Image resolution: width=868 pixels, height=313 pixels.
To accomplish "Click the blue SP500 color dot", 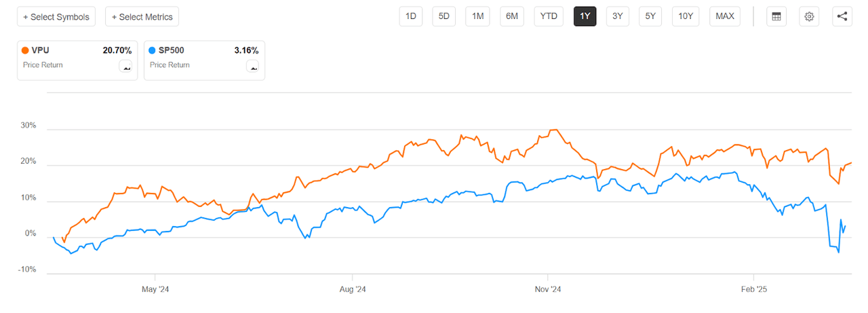I will [x=153, y=50].
